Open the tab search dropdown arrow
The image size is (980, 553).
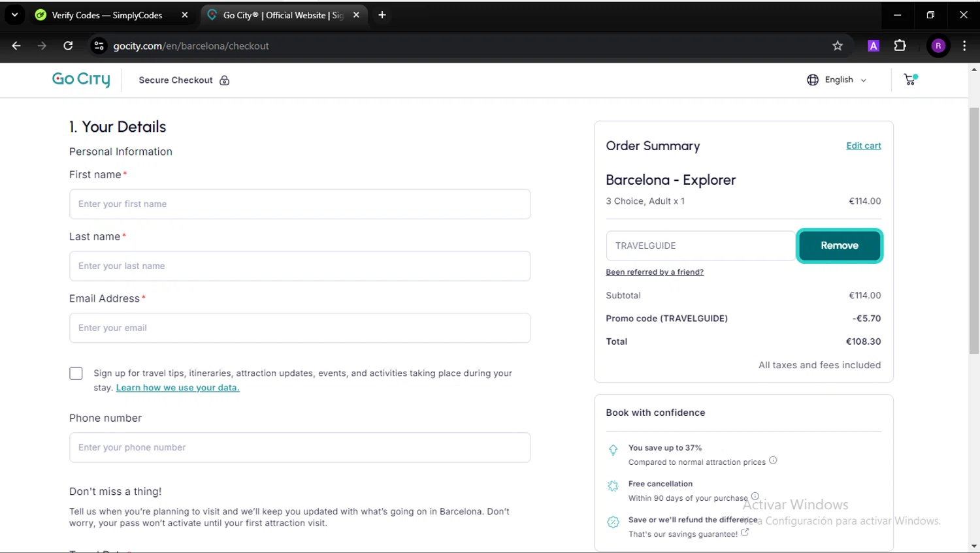tap(14, 14)
